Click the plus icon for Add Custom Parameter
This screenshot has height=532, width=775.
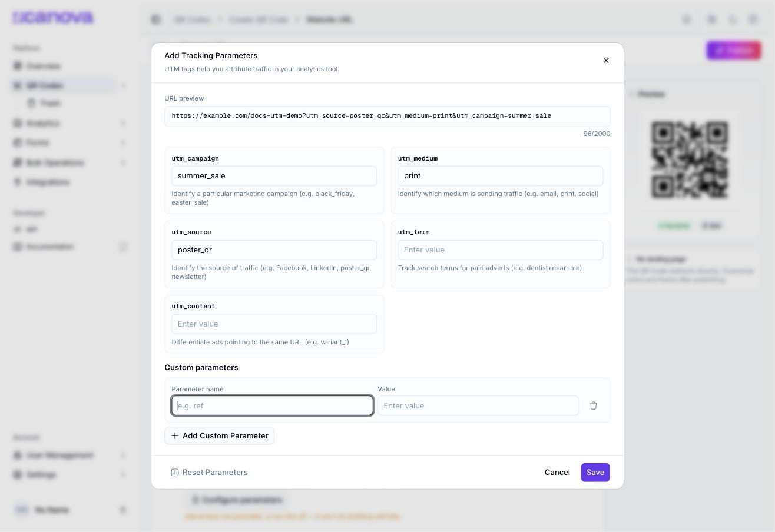175,436
